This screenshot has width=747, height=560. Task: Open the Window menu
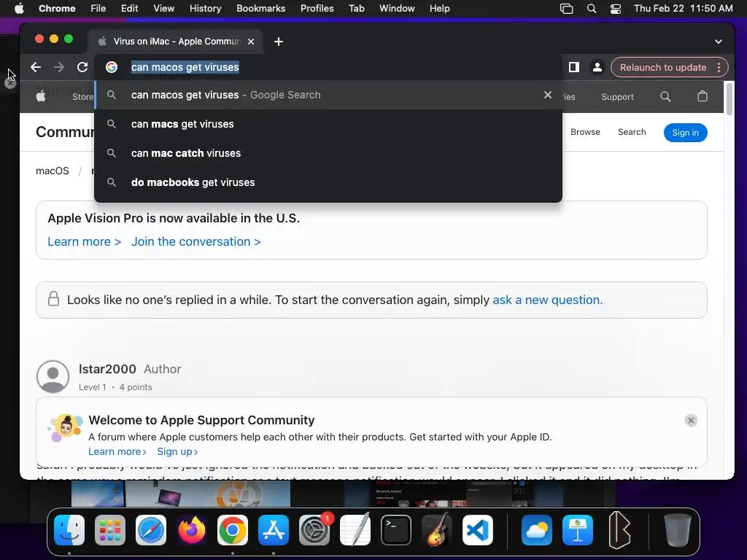397,8
